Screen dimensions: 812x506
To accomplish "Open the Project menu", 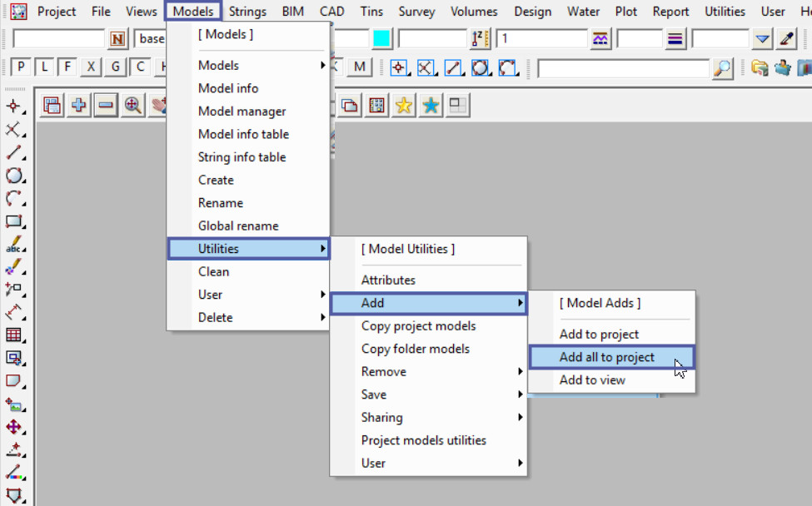I will (x=57, y=12).
